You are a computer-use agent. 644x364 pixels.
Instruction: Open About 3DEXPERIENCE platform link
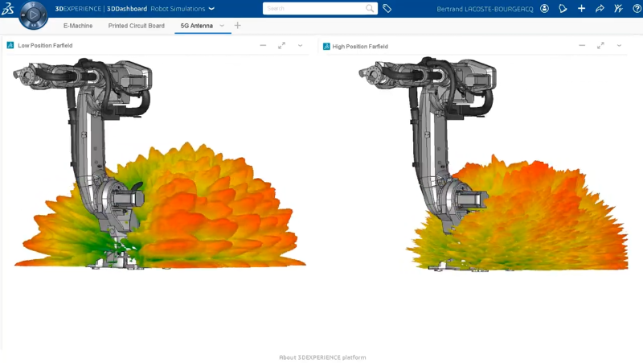(x=322, y=357)
